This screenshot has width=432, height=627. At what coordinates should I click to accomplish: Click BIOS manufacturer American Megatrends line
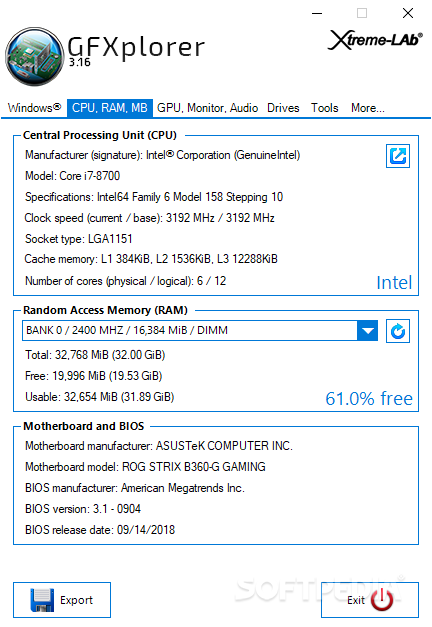(135, 488)
